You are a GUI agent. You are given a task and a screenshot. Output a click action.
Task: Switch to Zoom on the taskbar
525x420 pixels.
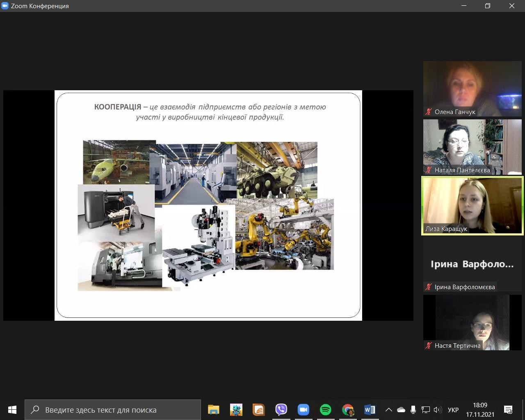coord(303,409)
